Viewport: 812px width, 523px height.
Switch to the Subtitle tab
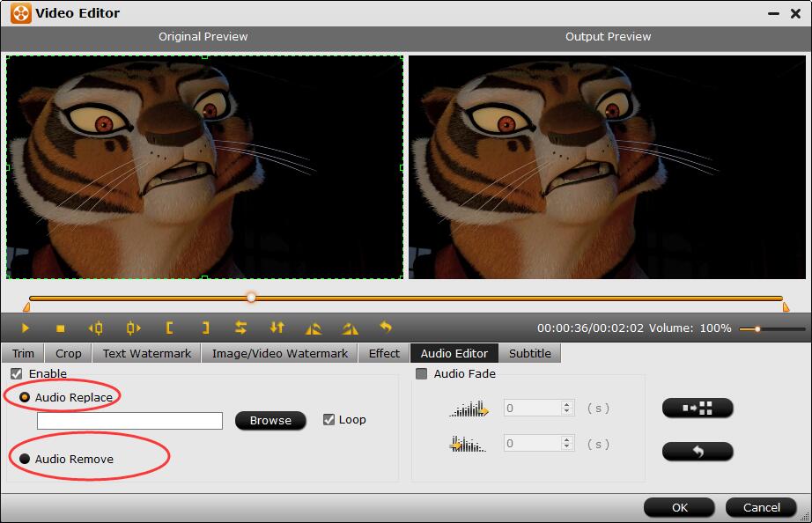coord(530,353)
